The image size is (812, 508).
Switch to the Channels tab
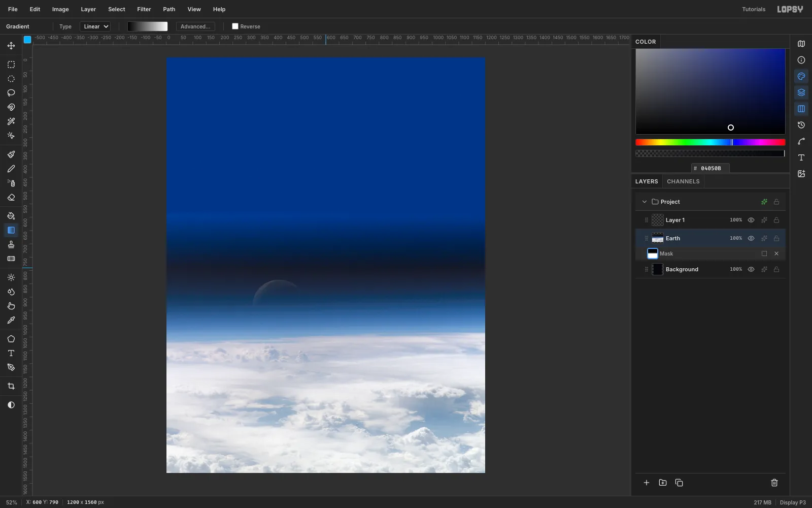click(x=683, y=181)
